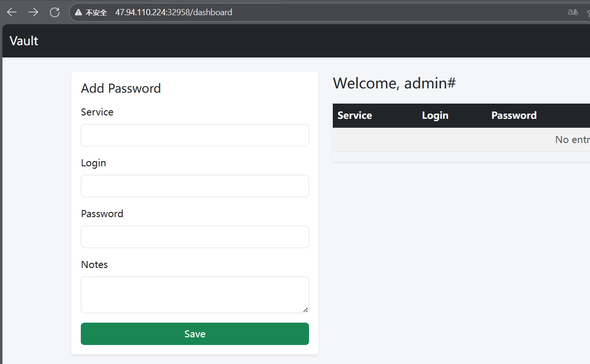Screen dimensions: 590x364
Task: Reload the dashboard page
Action: (x=55, y=12)
